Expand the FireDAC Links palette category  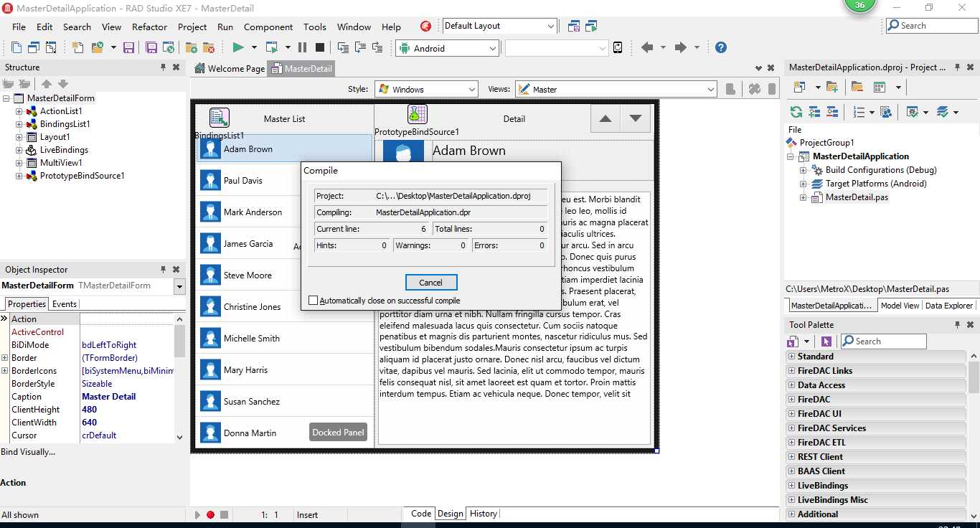pos(792,371)
